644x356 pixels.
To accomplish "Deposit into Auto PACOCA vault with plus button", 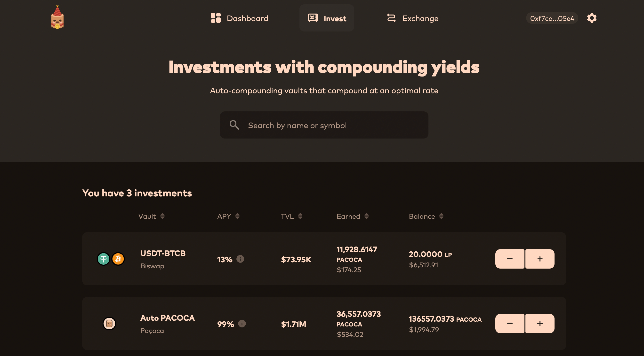I will (540, 324).
